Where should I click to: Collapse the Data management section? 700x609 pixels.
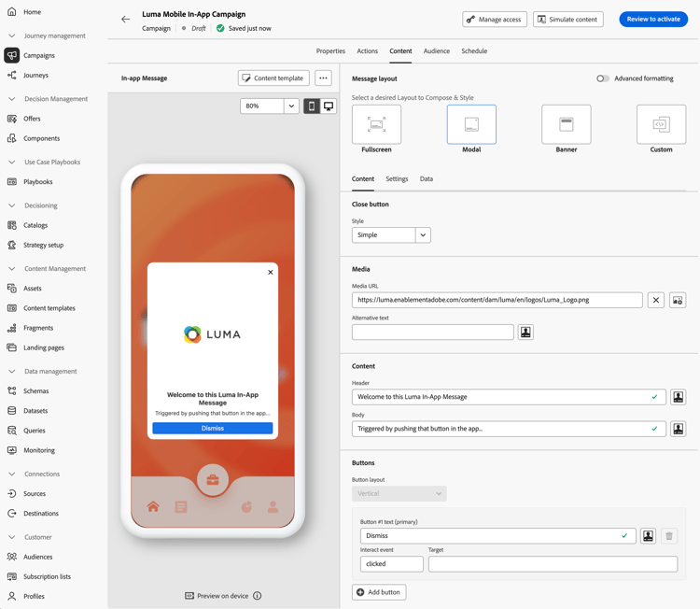12,371
